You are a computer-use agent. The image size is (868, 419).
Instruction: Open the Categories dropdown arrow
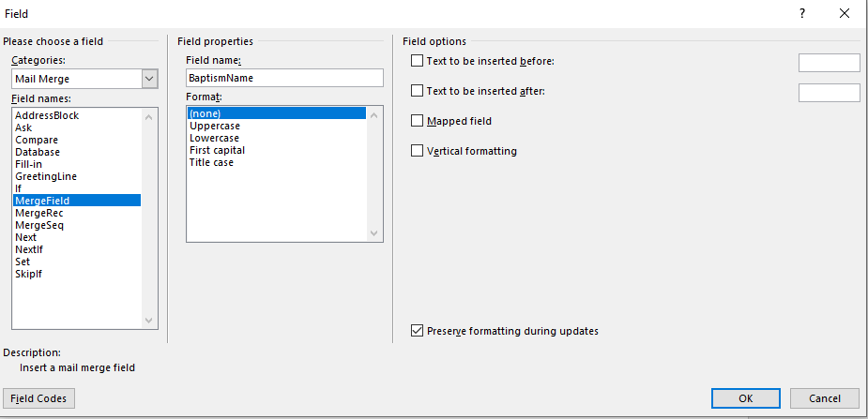coord(149,79)
